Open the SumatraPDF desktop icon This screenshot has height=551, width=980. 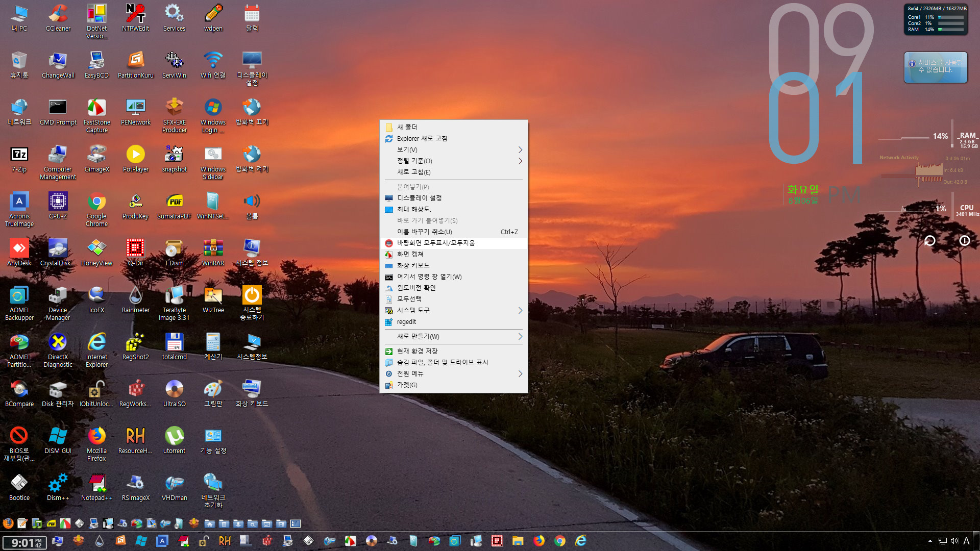click(x=174, y=206)
